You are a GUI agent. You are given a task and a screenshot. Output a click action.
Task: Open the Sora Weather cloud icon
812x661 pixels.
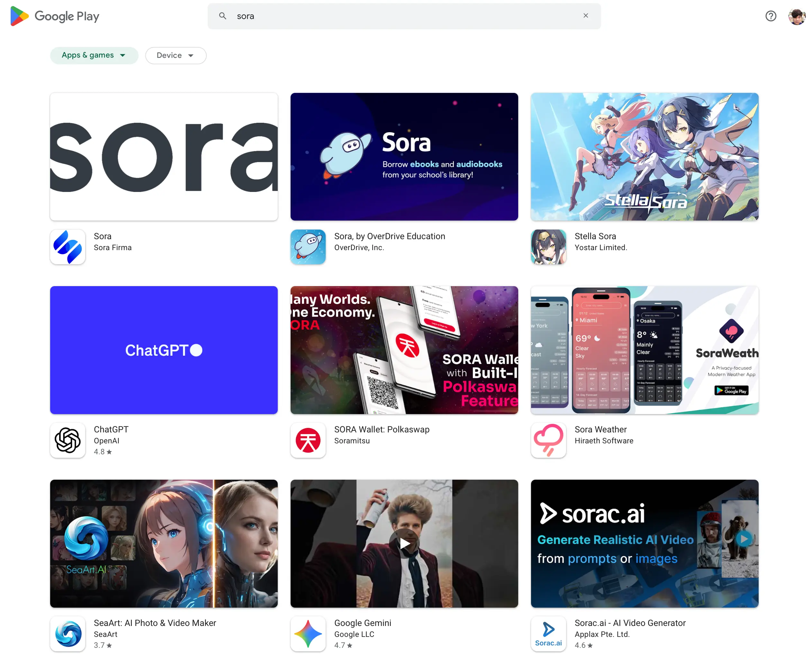[548, 440]
